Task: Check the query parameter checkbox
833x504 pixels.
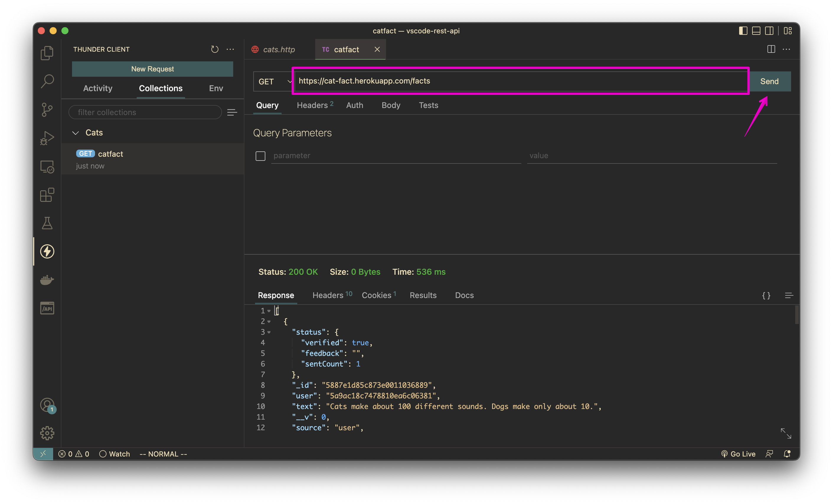Action: pyautogui.click(x=260, y=156)
